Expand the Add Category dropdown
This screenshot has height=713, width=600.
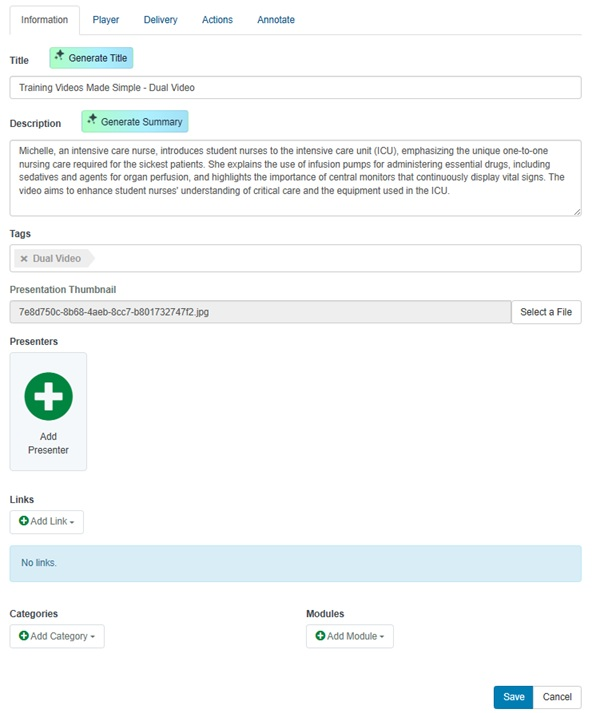click(x=57, y=636)
